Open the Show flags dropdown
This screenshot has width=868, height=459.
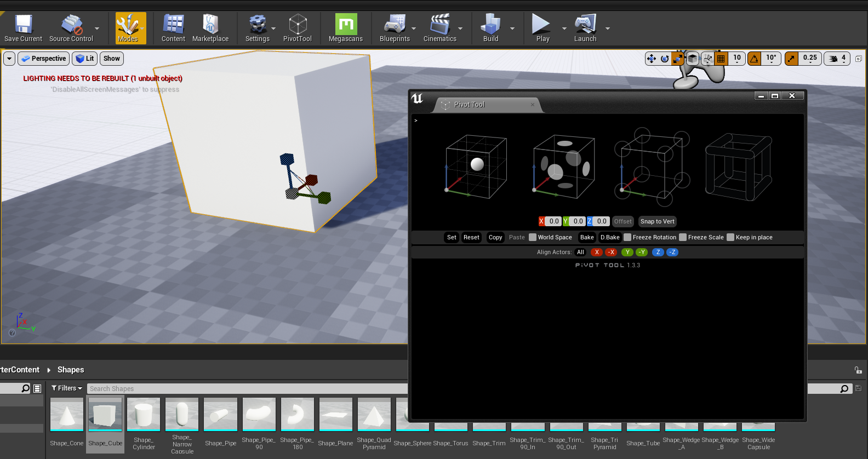pyautogui.click(x=112, y=59)
